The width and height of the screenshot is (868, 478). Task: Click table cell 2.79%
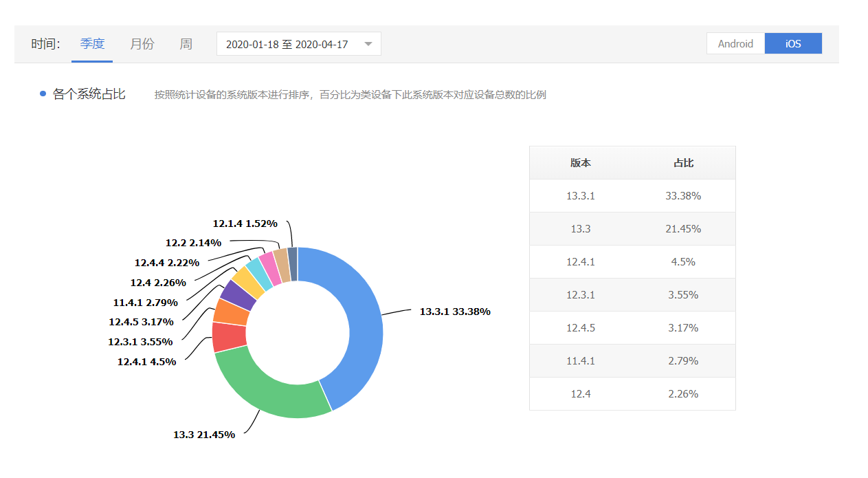[683, 361]
